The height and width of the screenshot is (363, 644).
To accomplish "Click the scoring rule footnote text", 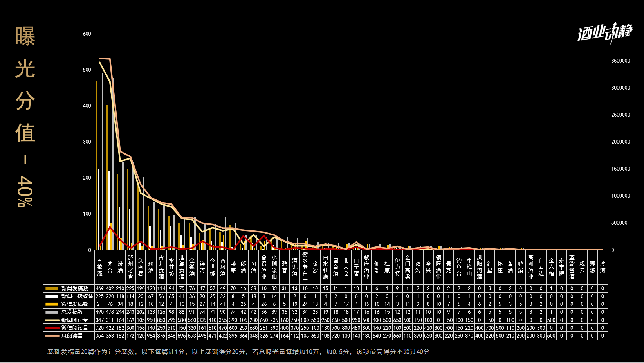I will coord(238,352).
